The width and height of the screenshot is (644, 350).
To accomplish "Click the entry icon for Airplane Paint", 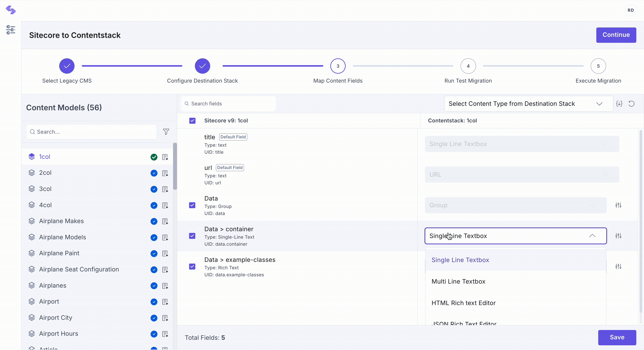I will click(x=165, y=254).
